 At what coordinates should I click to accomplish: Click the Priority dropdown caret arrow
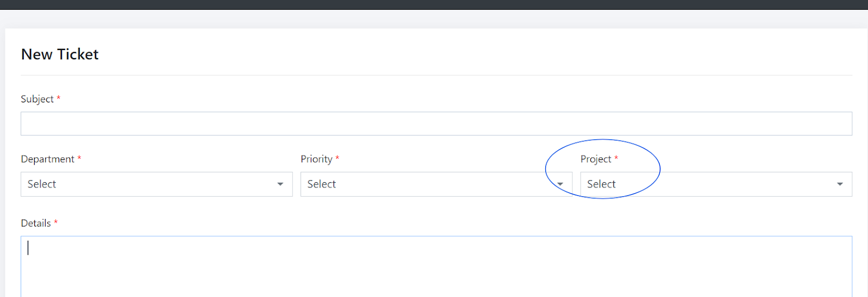pyautogui.click(x=560, y=184)
